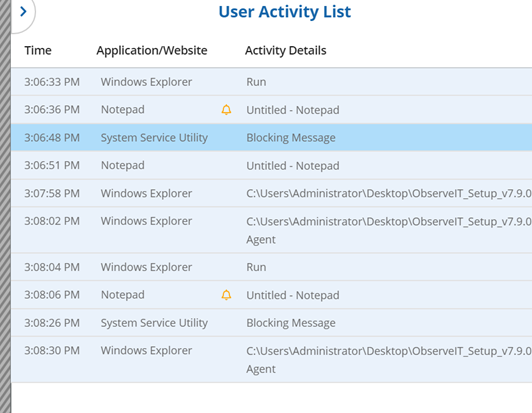Click the Activity Details column header
This screenshot has height=413, width=532.
pos(286,51)
